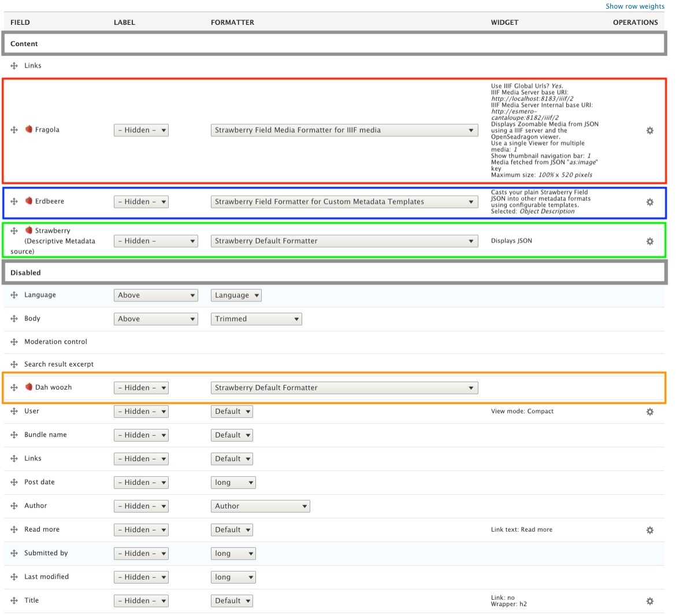Click the drag handle beside Dah woozh

click(14, 387)
